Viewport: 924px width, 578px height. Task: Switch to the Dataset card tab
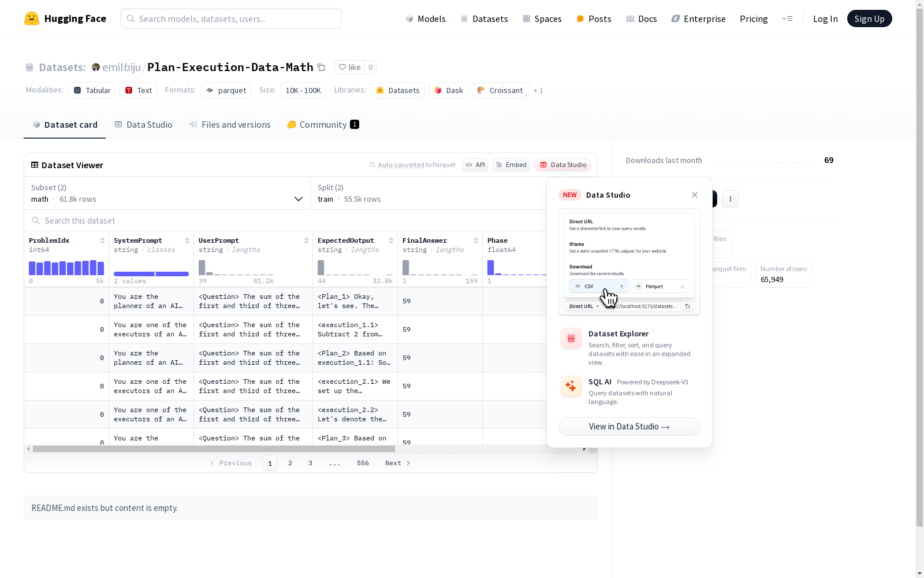click(x=65, y=124)
